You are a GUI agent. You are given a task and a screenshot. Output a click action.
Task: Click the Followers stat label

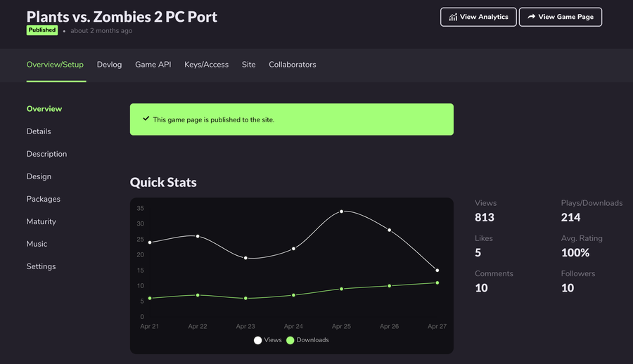(578, 273)
